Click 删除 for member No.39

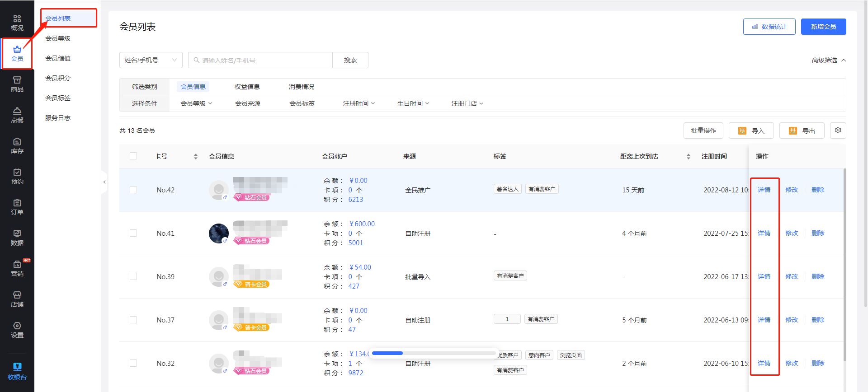[818, 276]
